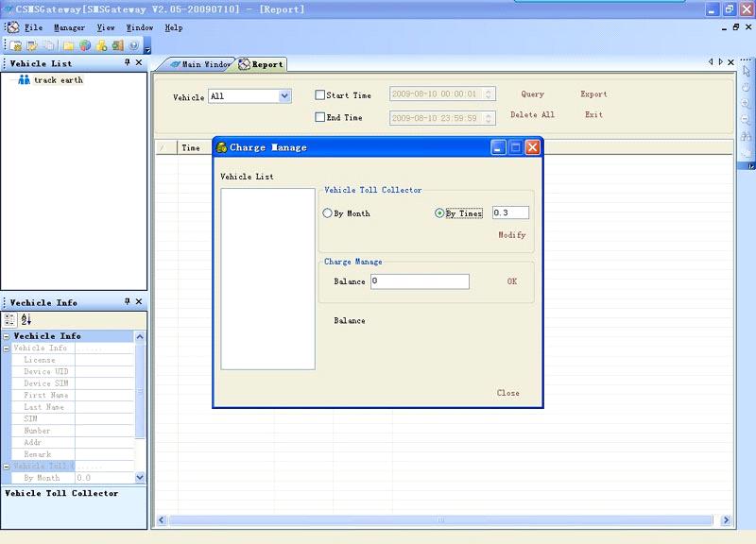Pin the Vehicle List panel
Image resolution: width=756 pixels, height=544 pixels.
(x=128, y=63)
